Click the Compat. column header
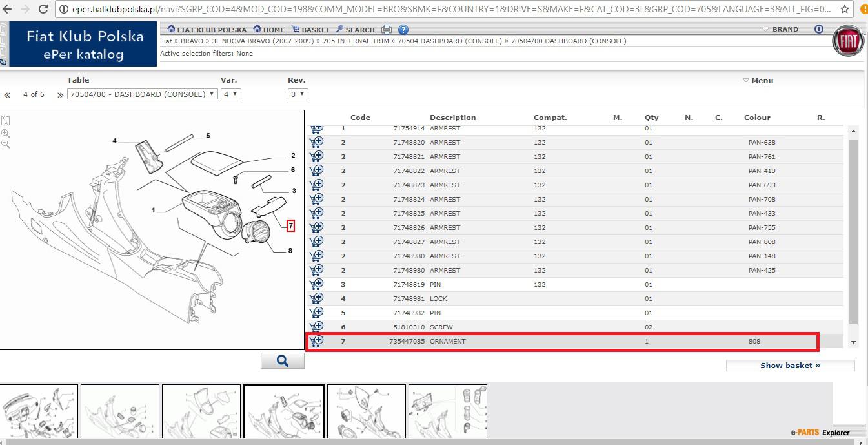The width and height of the screenshot is (868, 445). pos(550,118)
